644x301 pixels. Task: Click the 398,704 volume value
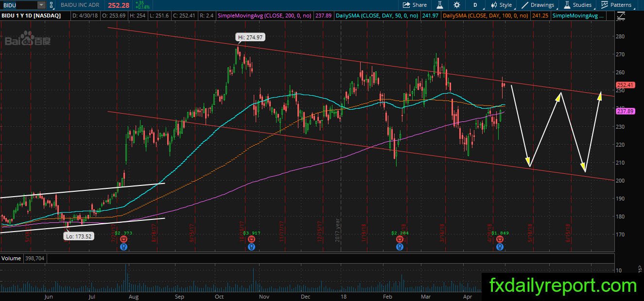tap(34, 258)
